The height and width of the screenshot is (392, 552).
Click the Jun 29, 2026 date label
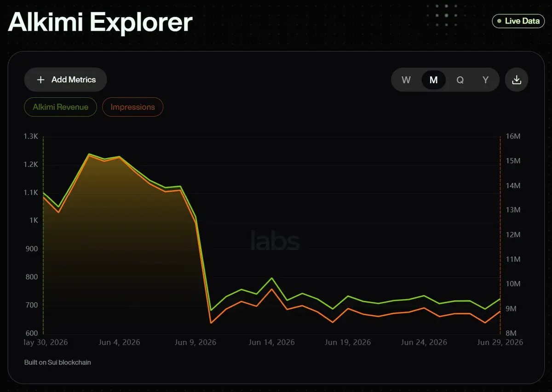click(500, 342)
